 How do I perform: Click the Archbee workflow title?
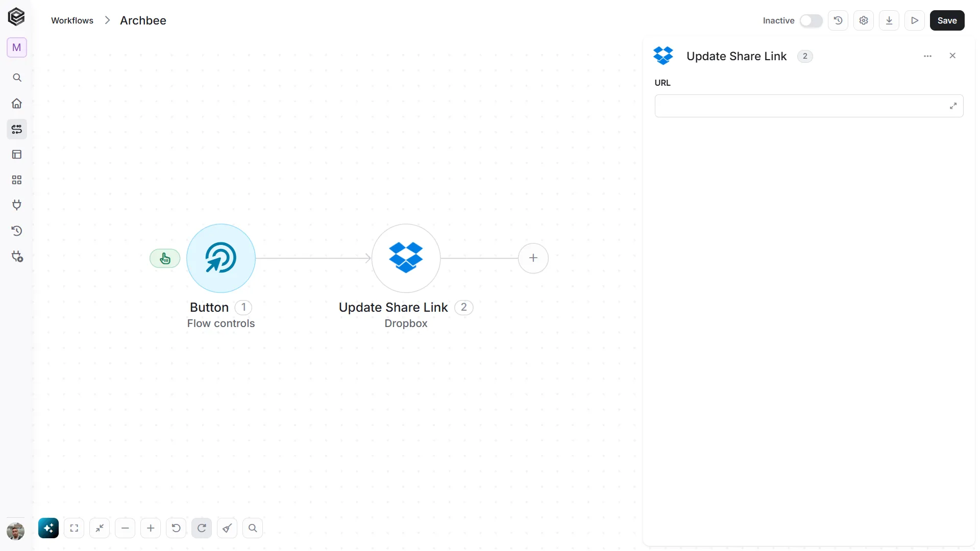143,20
